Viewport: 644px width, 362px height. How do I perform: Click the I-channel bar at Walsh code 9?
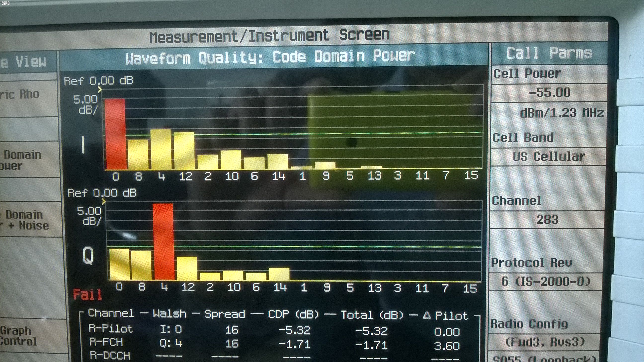tap(325, 166)
